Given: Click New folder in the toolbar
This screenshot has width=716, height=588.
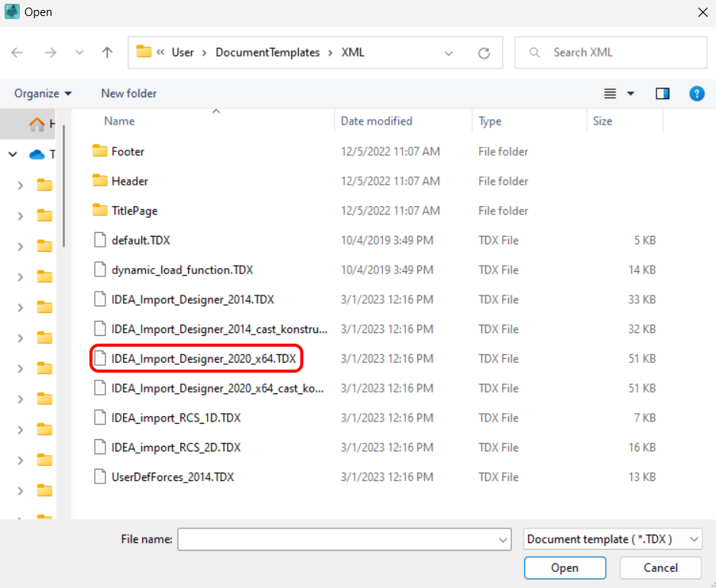Looking at the screenshot, I should (128, 93).
